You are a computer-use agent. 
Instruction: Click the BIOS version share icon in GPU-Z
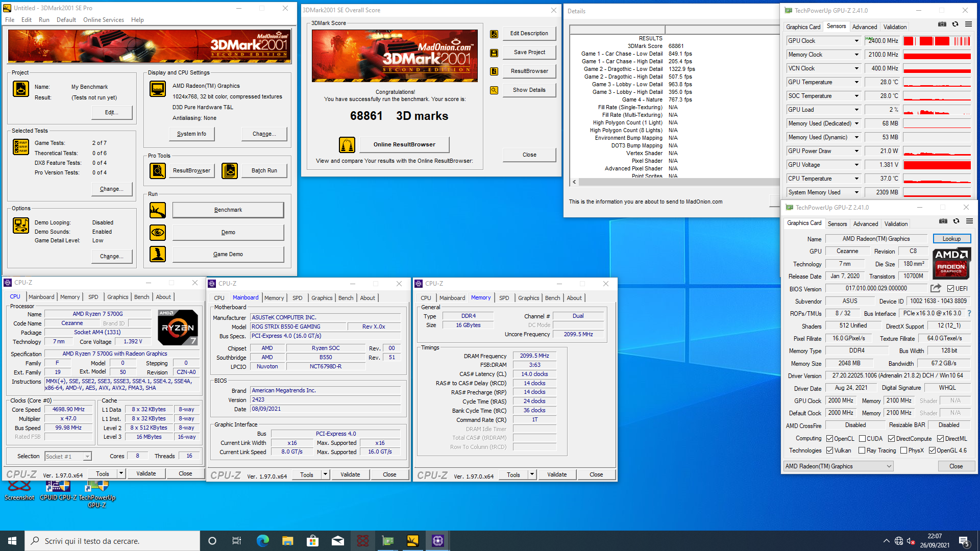point(936,288)
